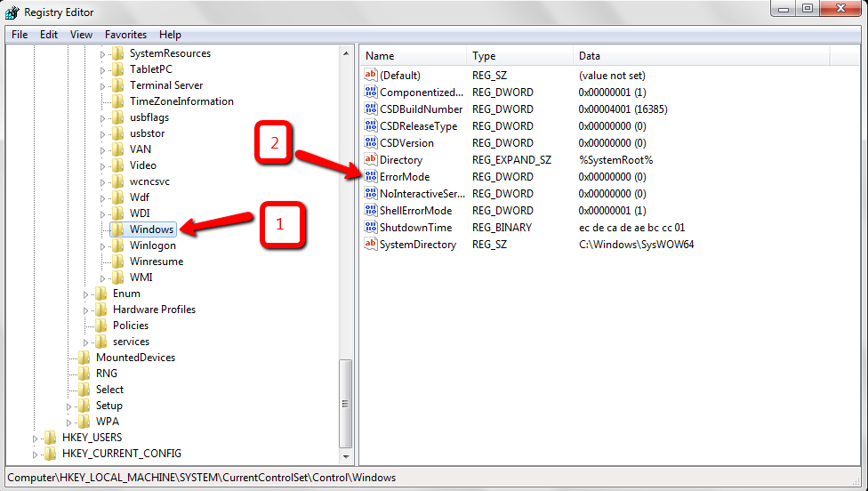Click the 'ec de ca de ae bc cc 01' data
Screen dimensions: 868x491
(631, 228)
